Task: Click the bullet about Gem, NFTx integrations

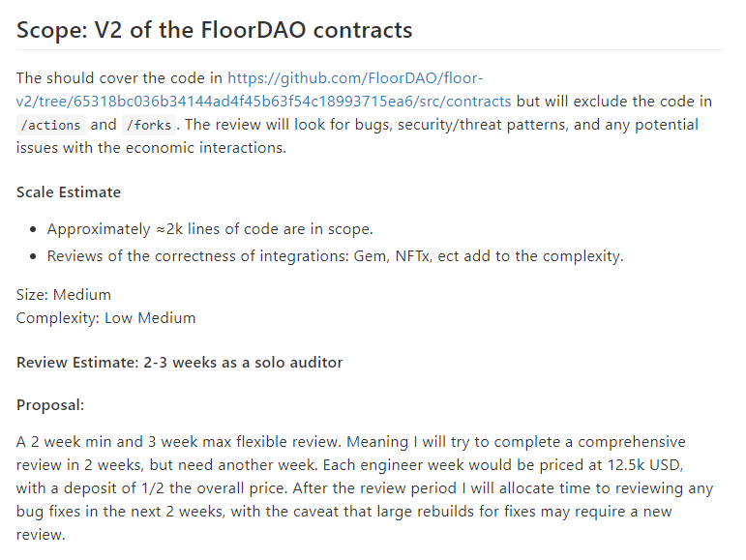Action: 335,256
